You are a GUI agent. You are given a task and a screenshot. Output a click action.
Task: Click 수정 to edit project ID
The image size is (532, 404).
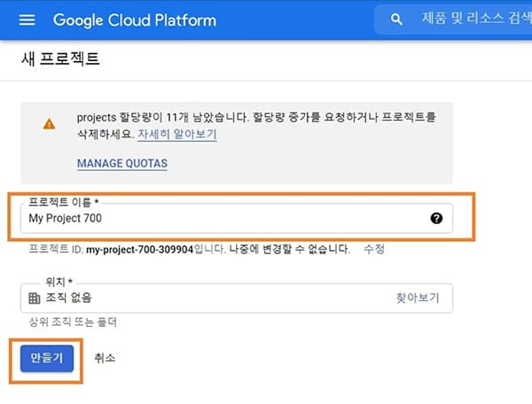click(374, 249)
